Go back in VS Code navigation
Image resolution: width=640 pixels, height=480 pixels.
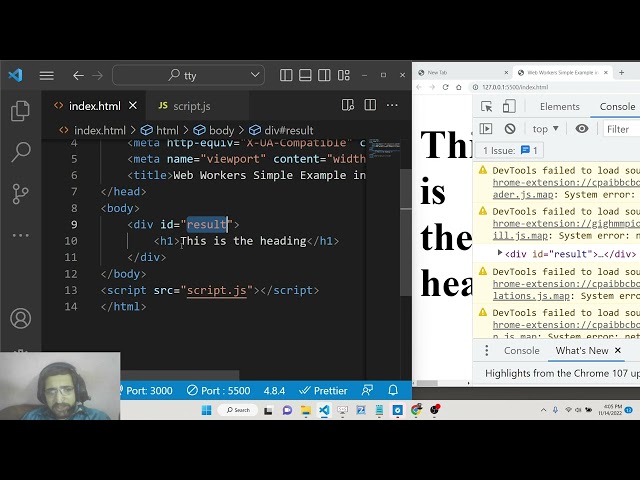[x=78, y=76]
